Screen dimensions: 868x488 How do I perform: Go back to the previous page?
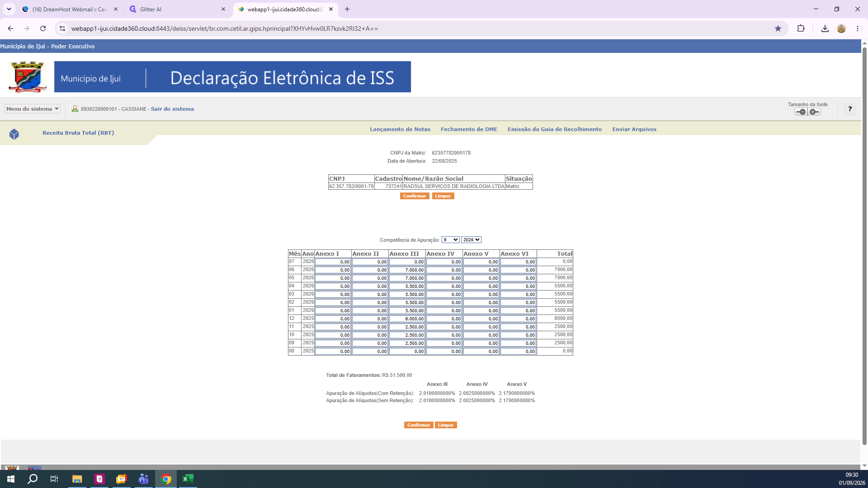10,28
